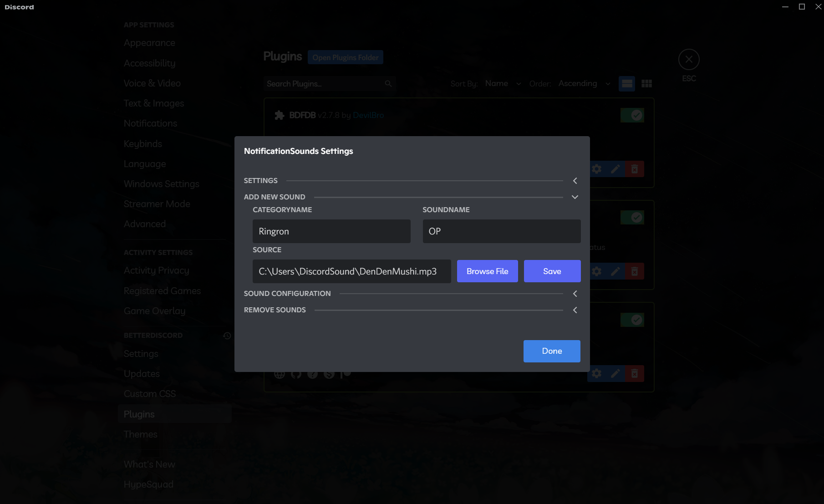Disable the BDFDB plugin enable toggle
This screenshot has width=824, height=504.
click(632, 115)
